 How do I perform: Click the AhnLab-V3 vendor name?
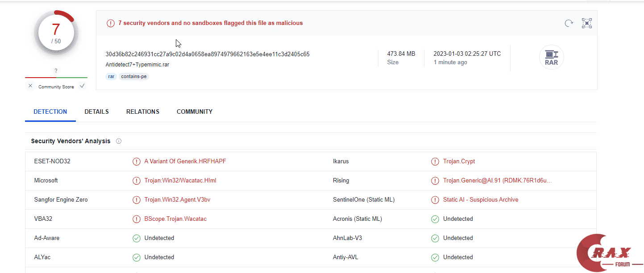[x=348, y=238]
